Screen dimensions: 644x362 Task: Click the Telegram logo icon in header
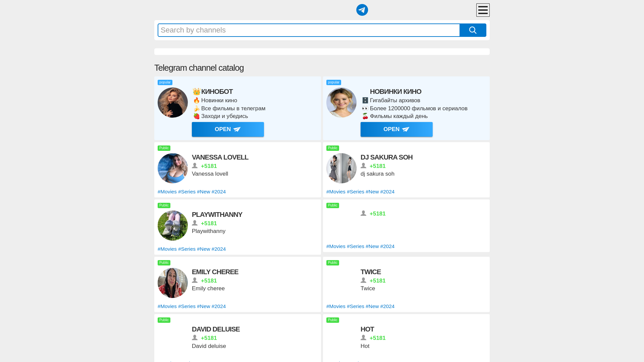point(362,10)
